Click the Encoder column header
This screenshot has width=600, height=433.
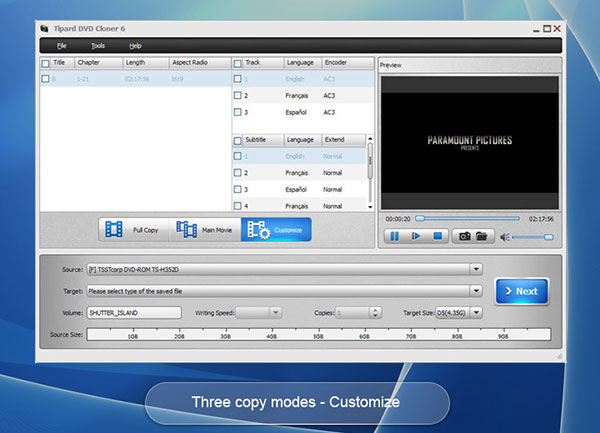pos(347,63)
